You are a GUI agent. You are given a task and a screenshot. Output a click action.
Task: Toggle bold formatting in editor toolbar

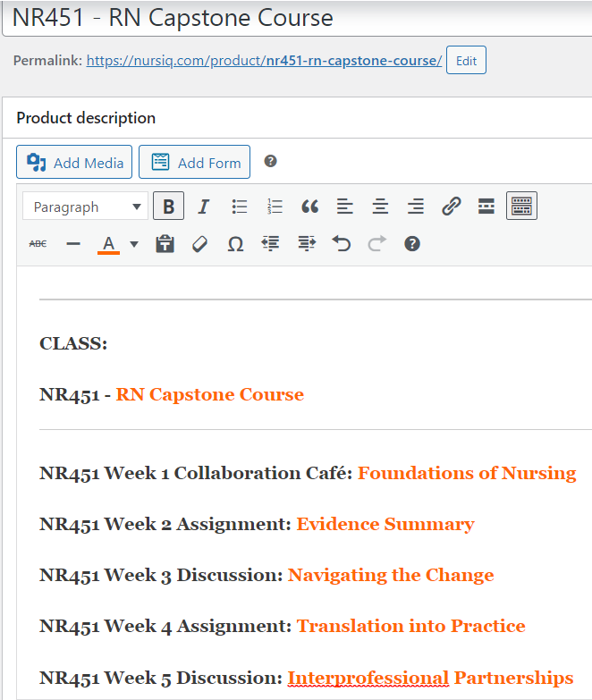click(168, 207)
